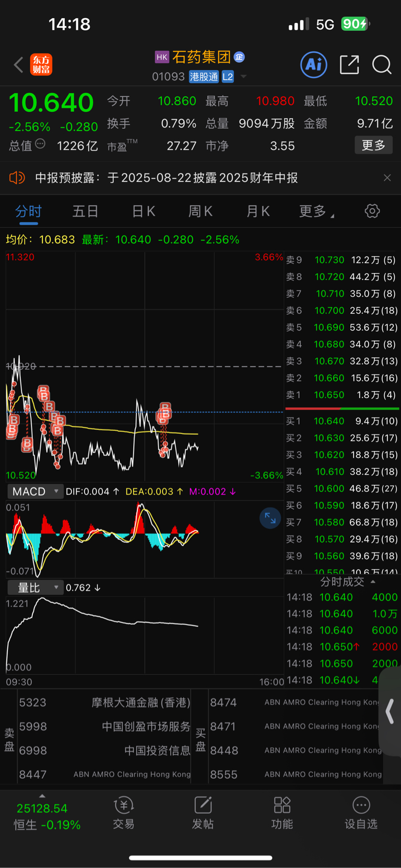Select the 买1 10.640 order row
This screenshot has width=401, height=868.
(x=342, y=421)
